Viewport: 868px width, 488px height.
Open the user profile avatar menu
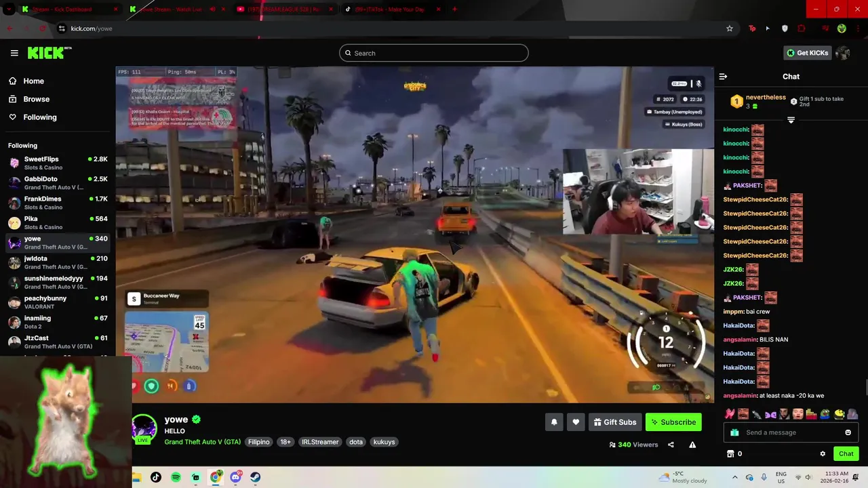tap(843, 53)
